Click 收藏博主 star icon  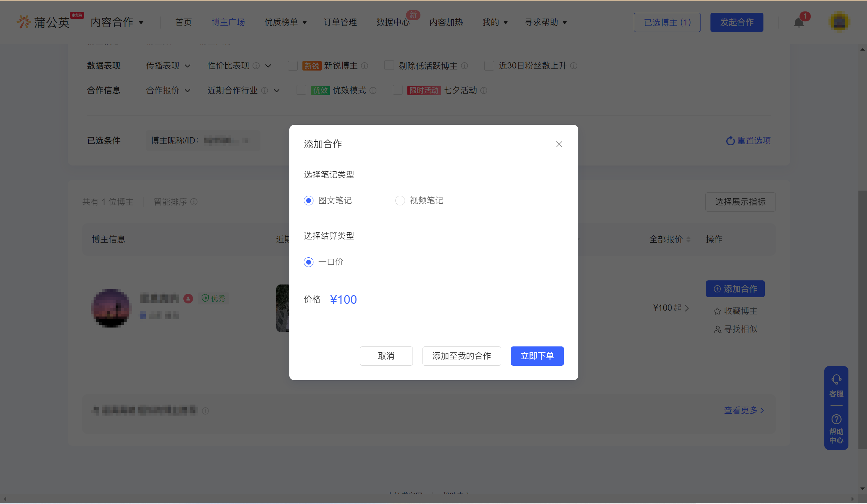click(717, 311)
